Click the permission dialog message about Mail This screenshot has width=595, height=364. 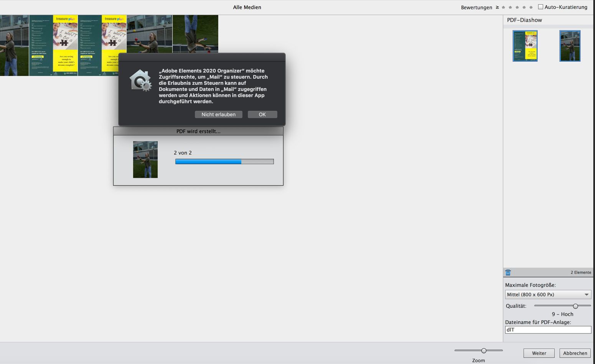tap(213, 86)
